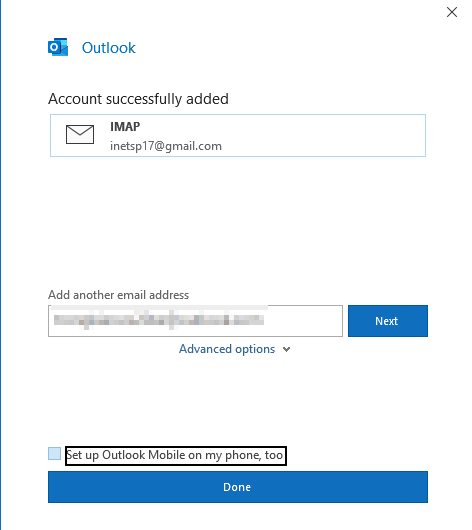Enable the Outlook Mobile setup checkbox

pyautogui.click(x=54, y=454)
